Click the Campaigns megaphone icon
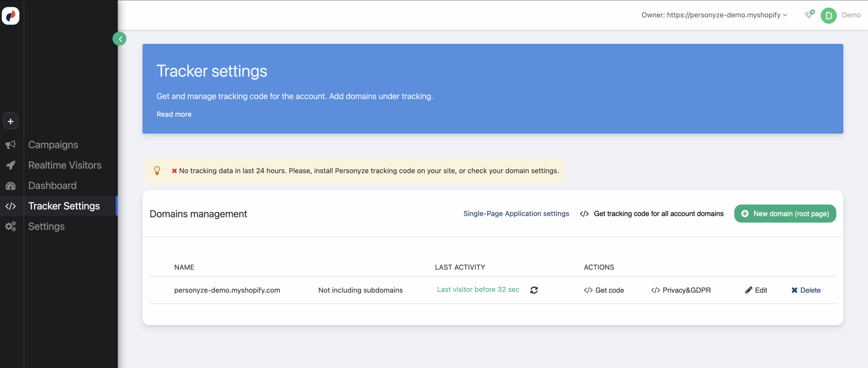Screen dimensions: 868x368 tap(11, 145)
